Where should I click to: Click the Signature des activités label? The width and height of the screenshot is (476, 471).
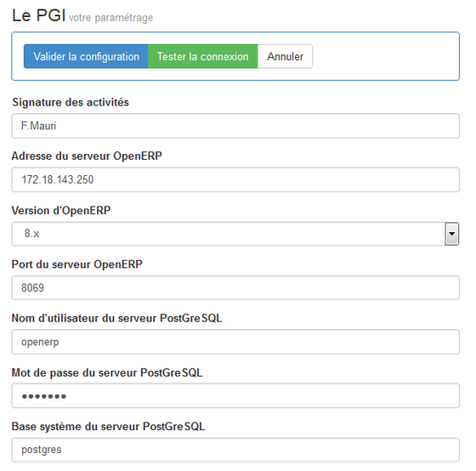71,102
